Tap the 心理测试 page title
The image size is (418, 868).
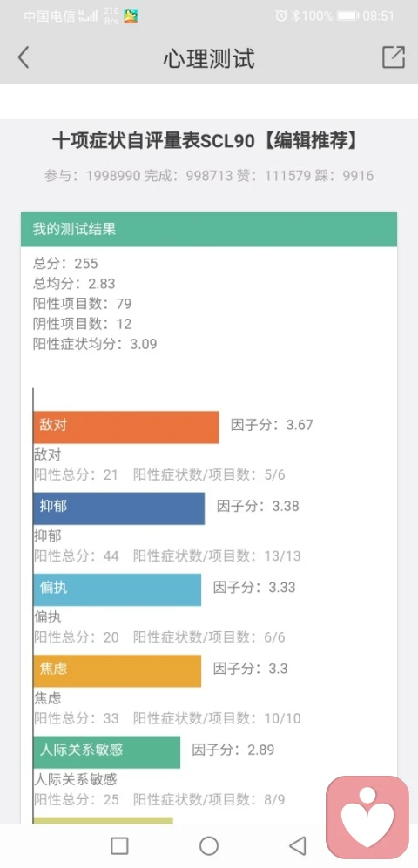209,58
